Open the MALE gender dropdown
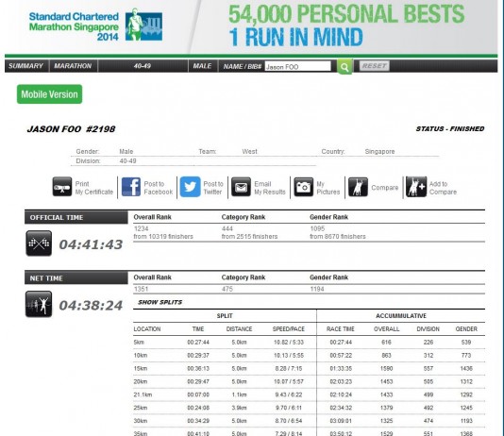Screen dimensions: 504x436 202,66
